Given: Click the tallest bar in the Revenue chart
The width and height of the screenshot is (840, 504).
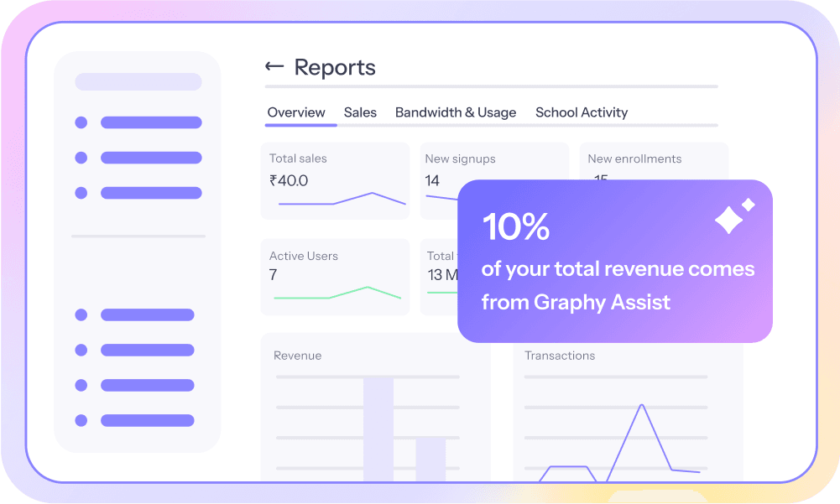Looking at the screenshot, I should click(378, 429).
